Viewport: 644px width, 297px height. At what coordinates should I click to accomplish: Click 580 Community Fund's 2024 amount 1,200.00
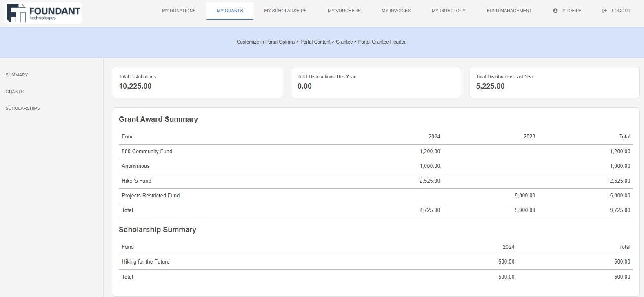pyautogui.click(x=430, y=151)
